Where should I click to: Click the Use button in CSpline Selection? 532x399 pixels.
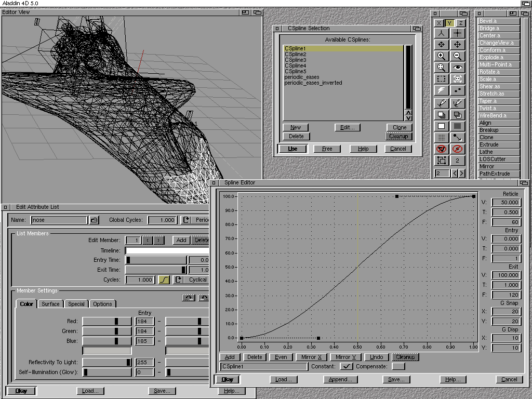292,149
